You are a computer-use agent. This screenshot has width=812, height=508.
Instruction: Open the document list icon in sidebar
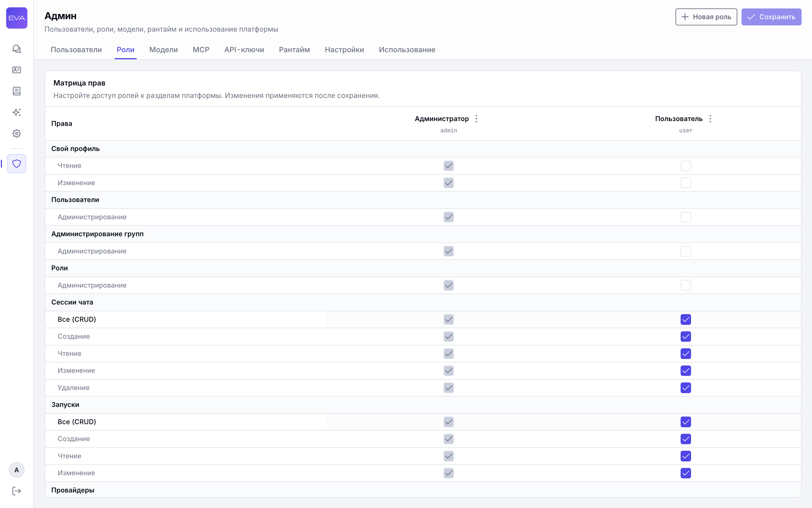click(x=17, y=91)
